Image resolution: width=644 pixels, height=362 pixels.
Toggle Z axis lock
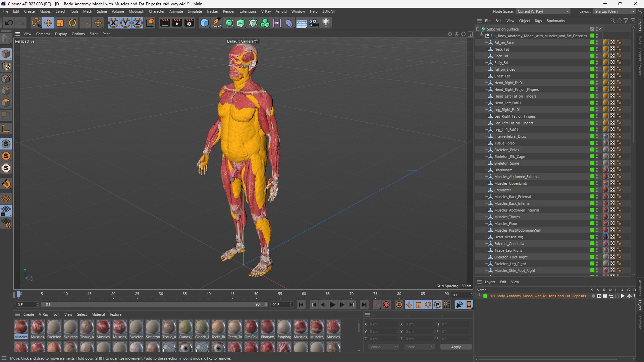click(x=138, y=23)
